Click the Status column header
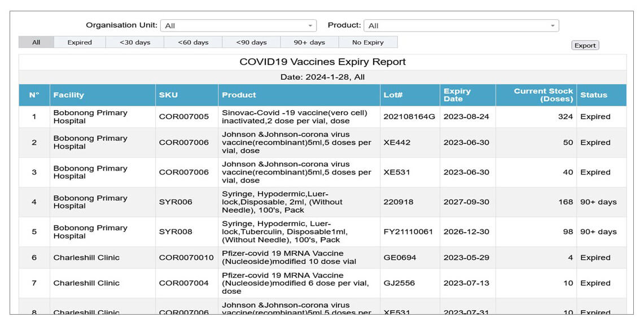This screenshot has width=644, height=326. click(593, 95)
